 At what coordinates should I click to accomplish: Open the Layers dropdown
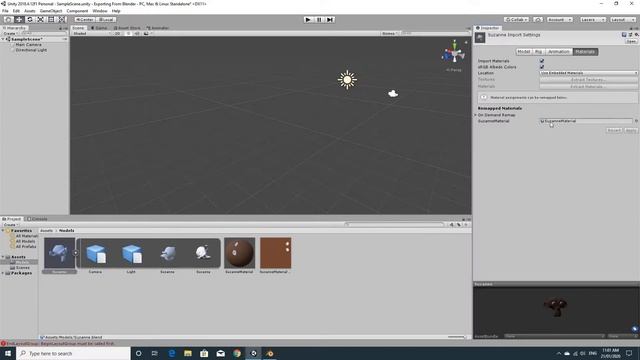(x=592, y=20)
